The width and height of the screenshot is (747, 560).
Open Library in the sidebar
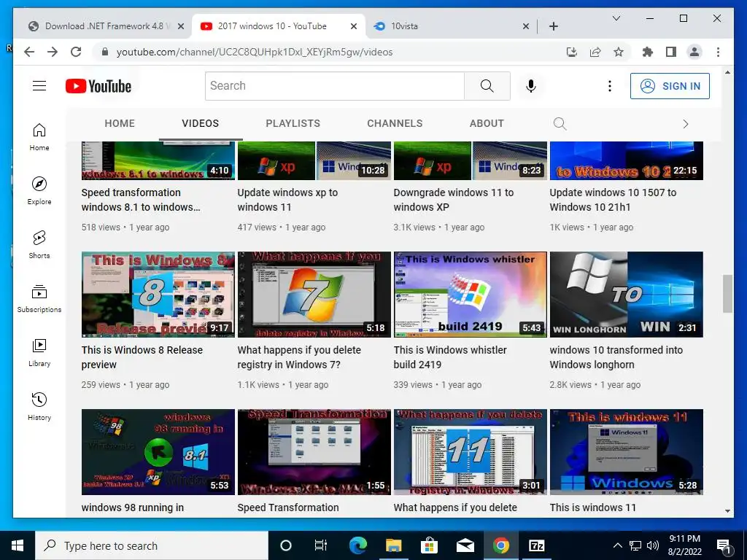39,352
